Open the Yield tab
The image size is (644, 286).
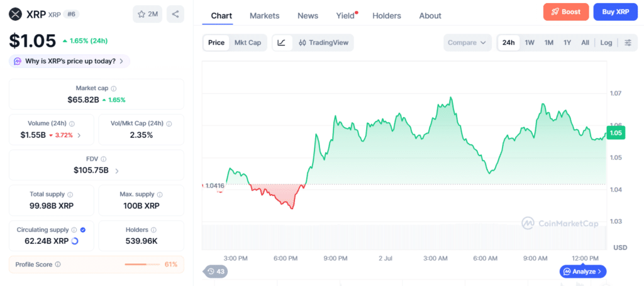pos(345,16)
